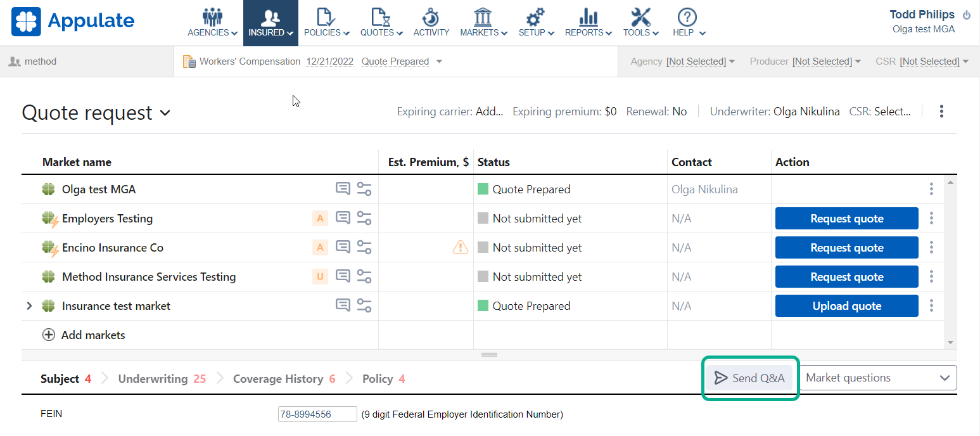
Task: Click comment icon for Method Insurance Services Testing
Action: 343,277
